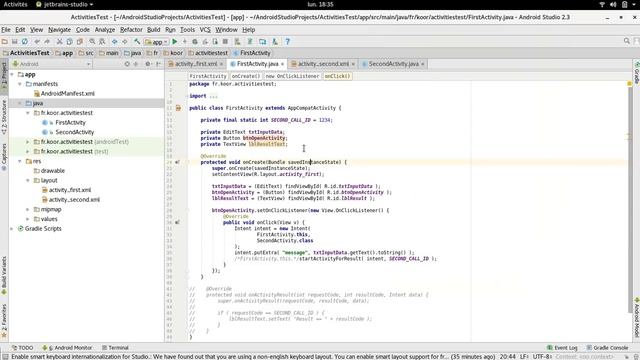This screenshot has height=360, width=640.
Task: Stop the running app with stop icon
Action: [225, 42]
